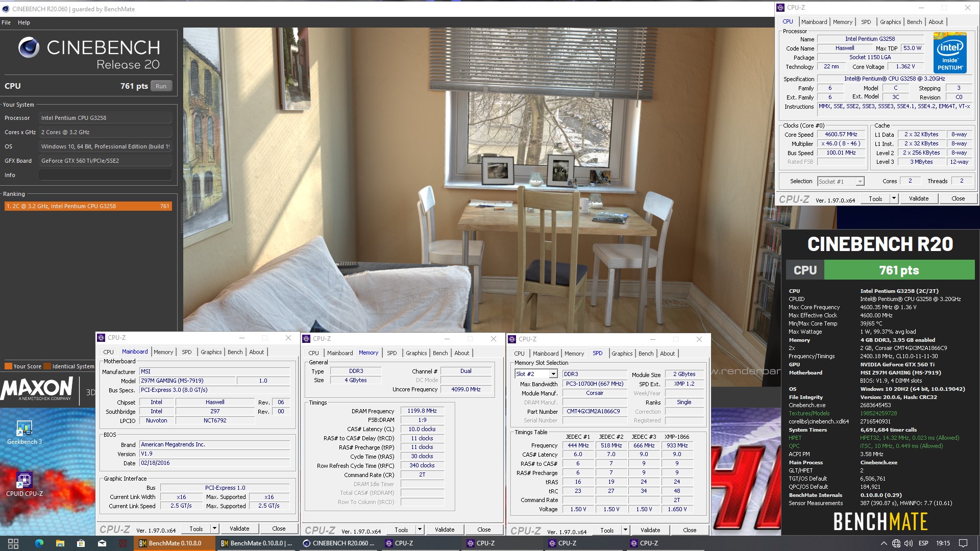Click the orange Your Score legend swatch
980x551 pixels.
pos(8,366)
